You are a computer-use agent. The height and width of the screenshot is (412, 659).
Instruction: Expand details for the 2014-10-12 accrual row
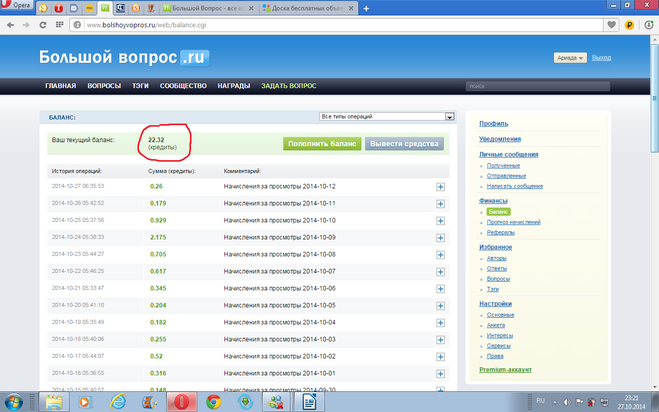point(440,187)
